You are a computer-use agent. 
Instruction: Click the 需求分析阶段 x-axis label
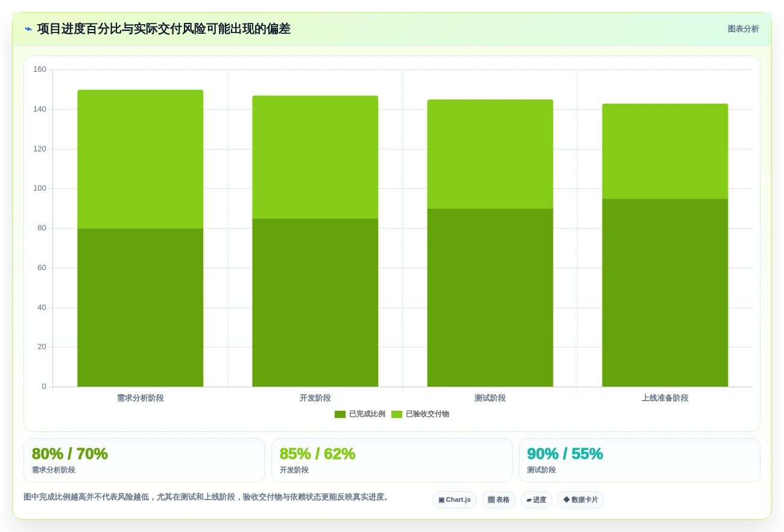(x=141, y=398)
